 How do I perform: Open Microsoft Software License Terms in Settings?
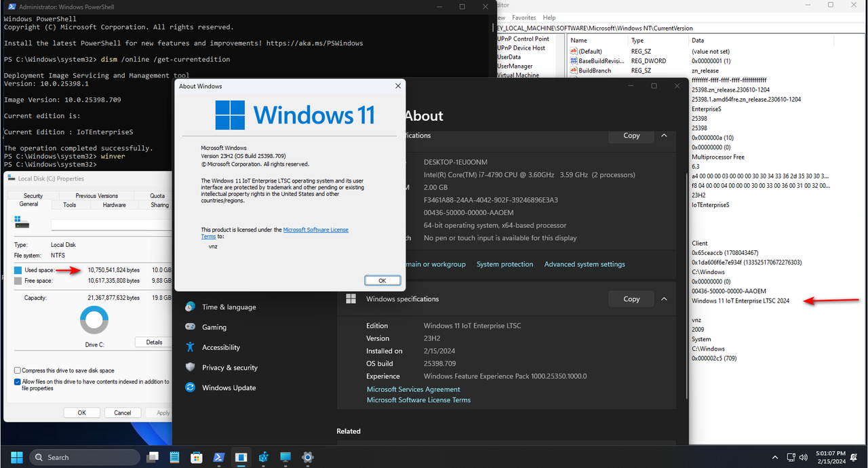(x=419, y=400)
